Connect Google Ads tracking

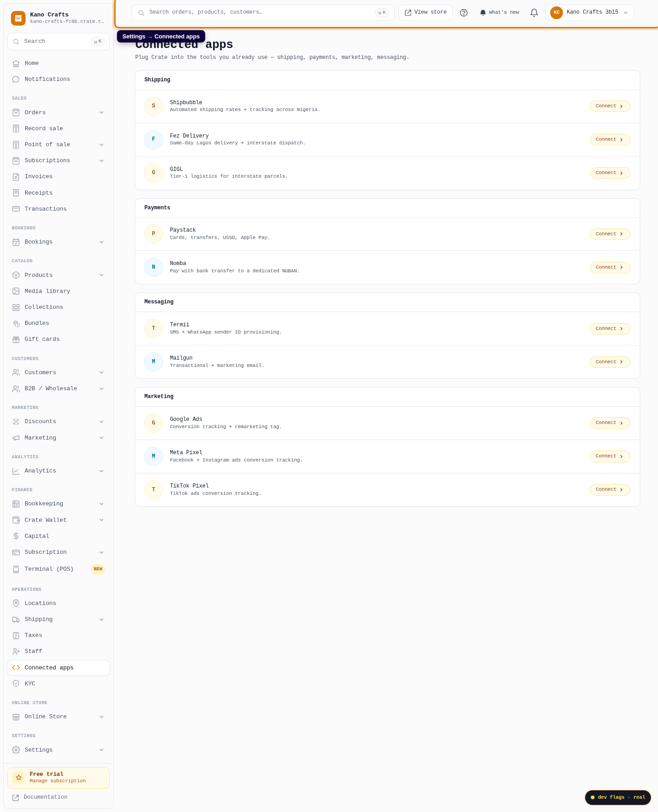click(x=610, y=423)
